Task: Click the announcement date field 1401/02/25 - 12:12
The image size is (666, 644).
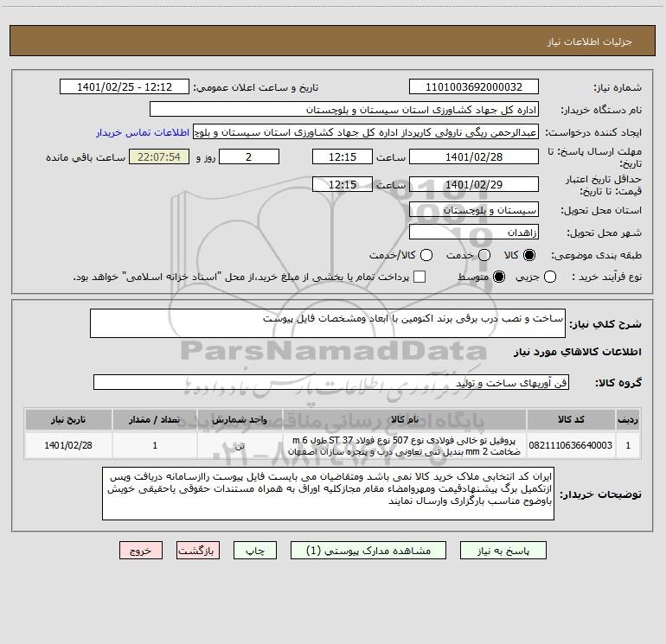Action: 125,87
